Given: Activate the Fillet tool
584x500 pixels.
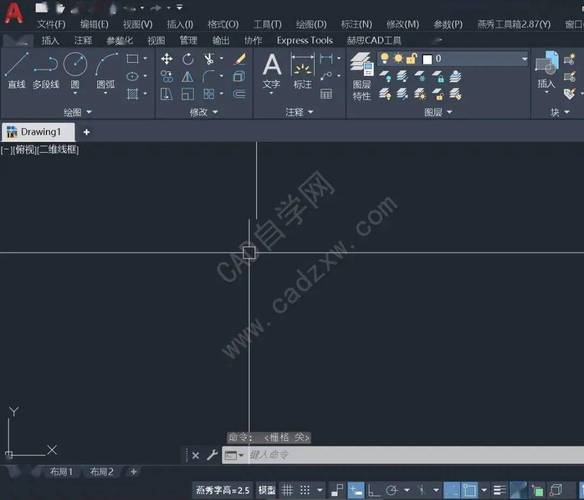Looking at the screenshot, I should click(209, 76).
